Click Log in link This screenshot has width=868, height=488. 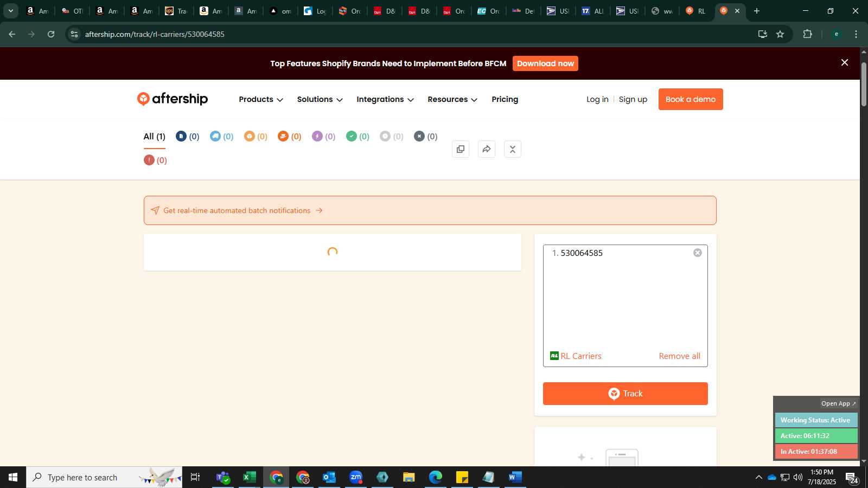click(x=597, y=99)
